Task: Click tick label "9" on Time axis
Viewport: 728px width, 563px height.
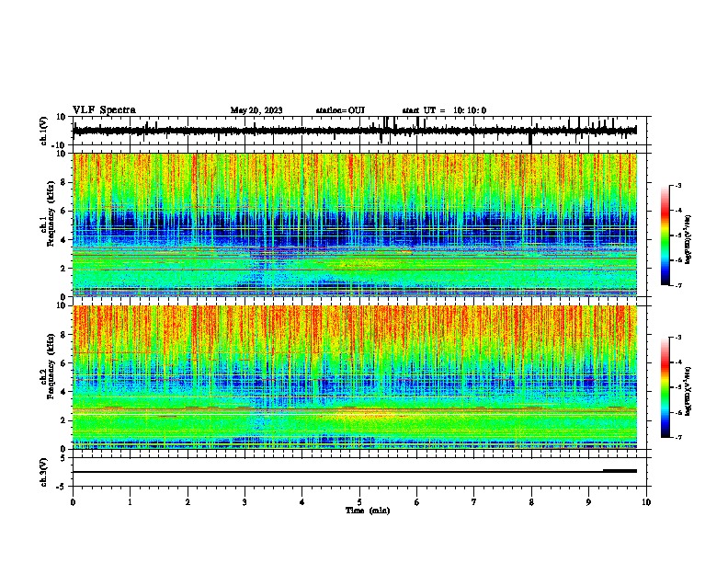Action: point(588,502)
